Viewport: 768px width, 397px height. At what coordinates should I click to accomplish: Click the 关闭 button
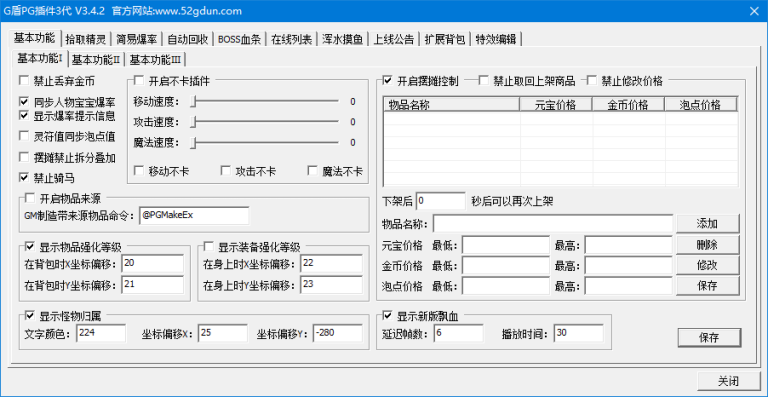click(x=728, y=380)
